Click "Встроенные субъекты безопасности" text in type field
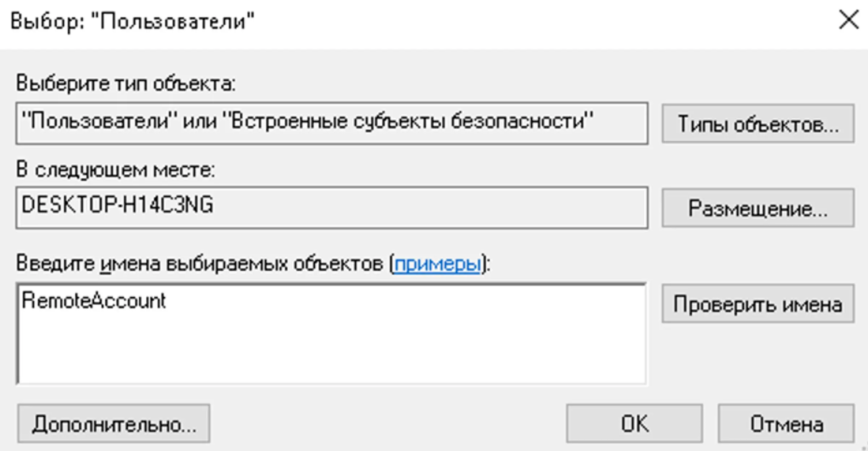Screen dimensions: 868x451 408,121
